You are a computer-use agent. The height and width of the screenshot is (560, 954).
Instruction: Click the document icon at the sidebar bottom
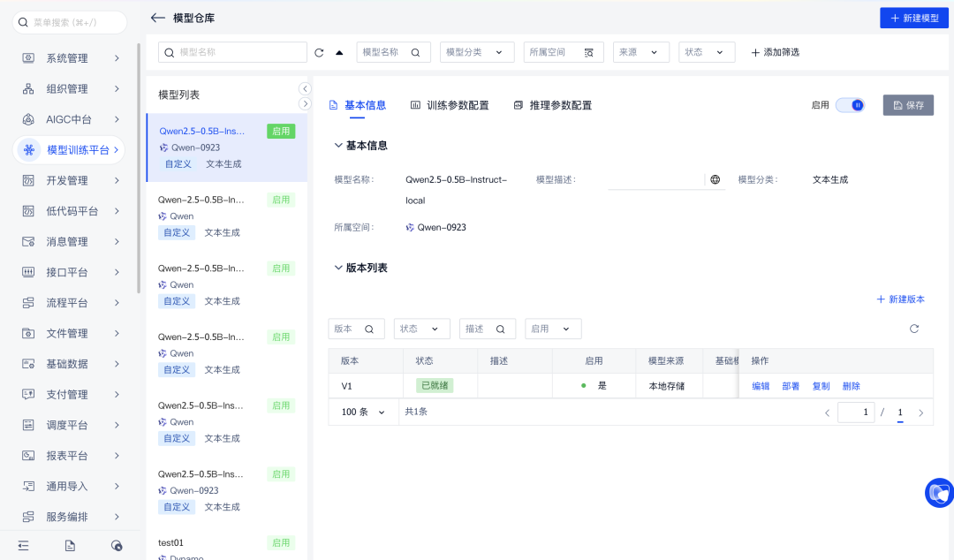pyautogui.click(x=70, y=545)
